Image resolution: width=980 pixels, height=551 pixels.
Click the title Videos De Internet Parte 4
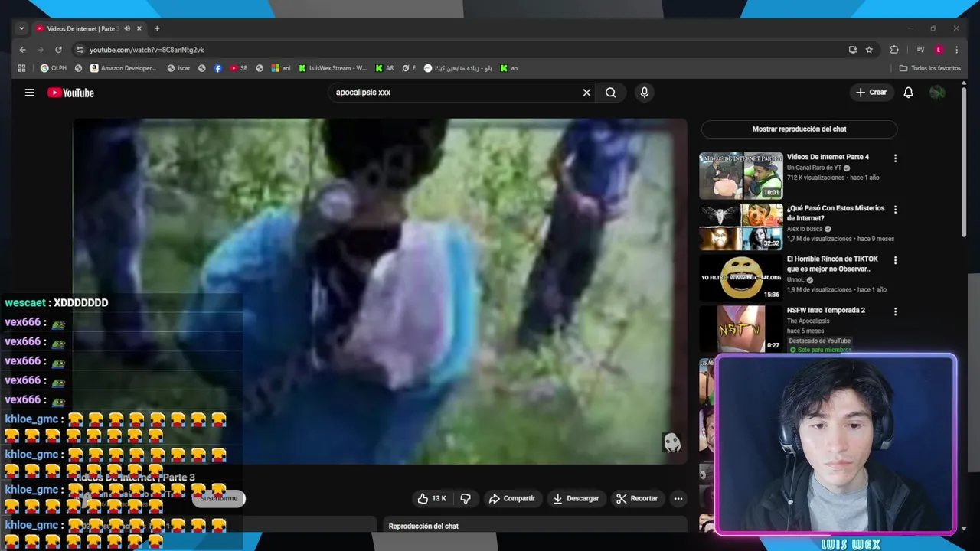[x=828, y=157]
